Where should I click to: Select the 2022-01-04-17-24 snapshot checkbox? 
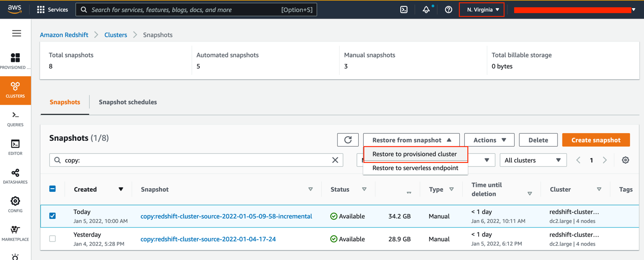click(53, 239)
